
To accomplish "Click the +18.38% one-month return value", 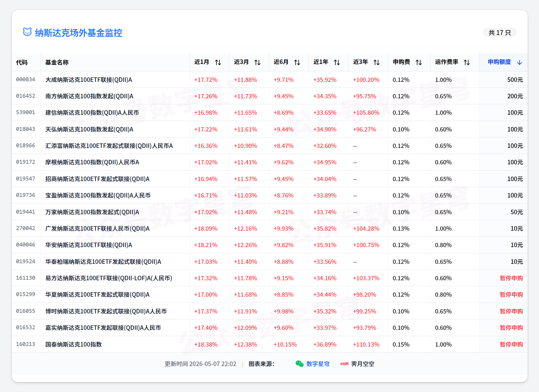I will click(206, 344).
